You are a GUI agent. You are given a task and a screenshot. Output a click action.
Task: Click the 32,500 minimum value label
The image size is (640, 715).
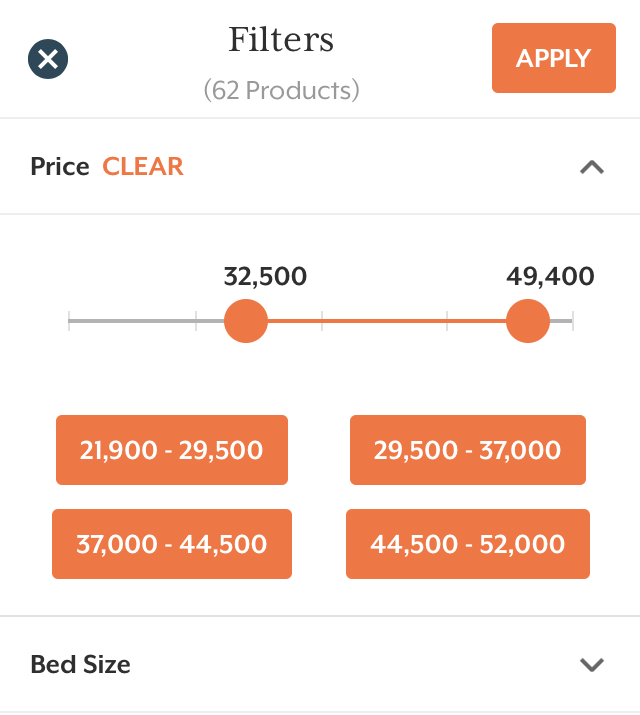point(265,276)
